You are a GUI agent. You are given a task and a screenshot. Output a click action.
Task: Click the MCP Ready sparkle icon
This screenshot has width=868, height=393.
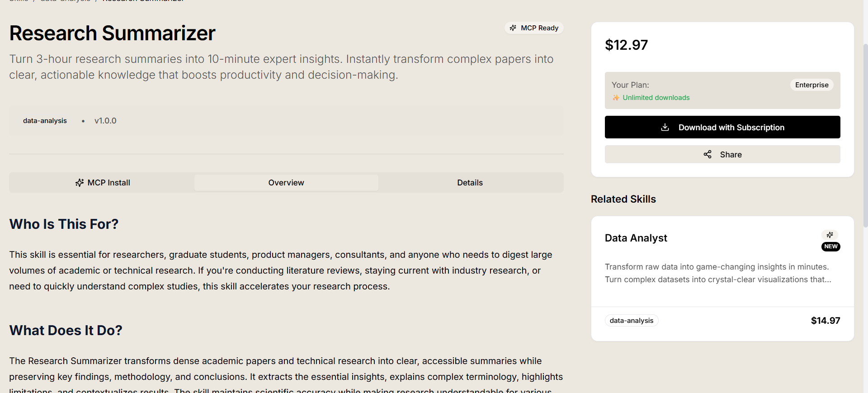[514, 28]
